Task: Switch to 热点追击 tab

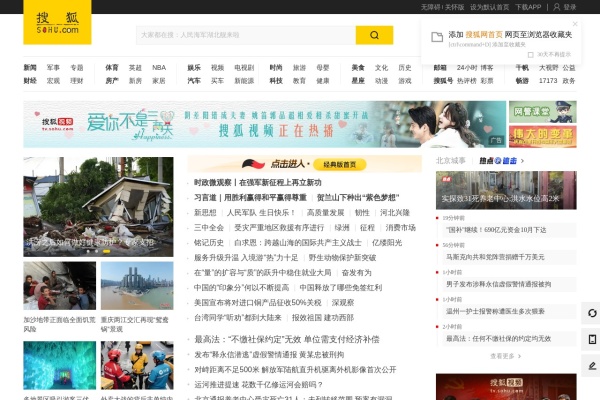Action: coord(498,161)
